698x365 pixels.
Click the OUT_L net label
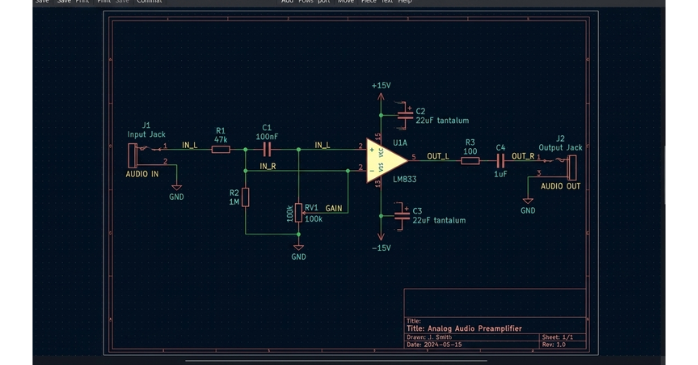tap(438, 156)
